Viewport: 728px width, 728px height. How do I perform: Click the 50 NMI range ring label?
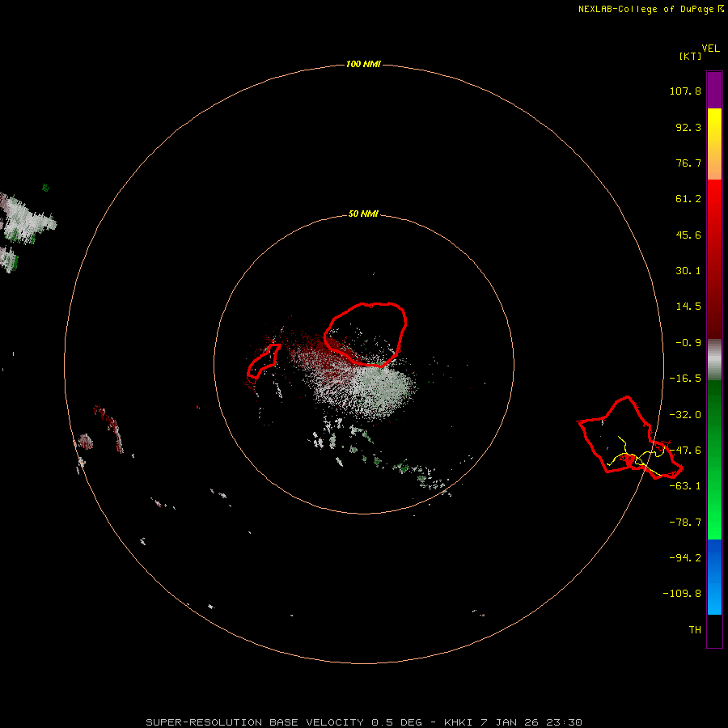[x=363, y=214]
